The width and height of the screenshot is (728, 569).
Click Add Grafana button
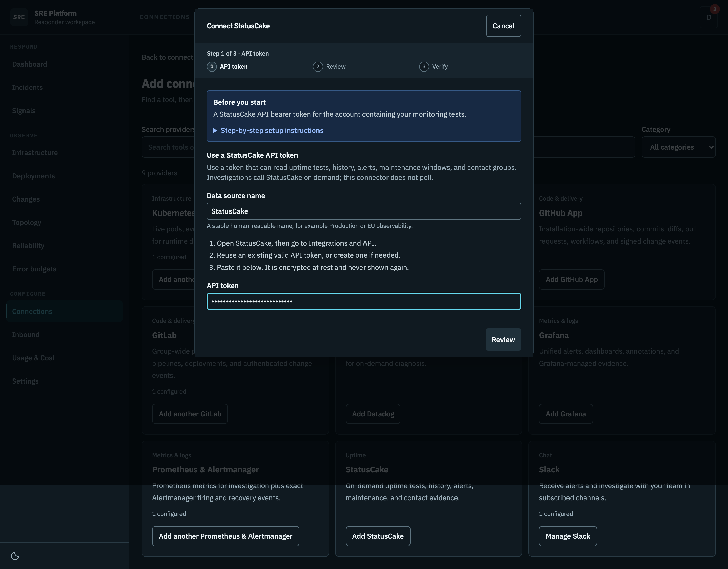click(x=566, y=414)
